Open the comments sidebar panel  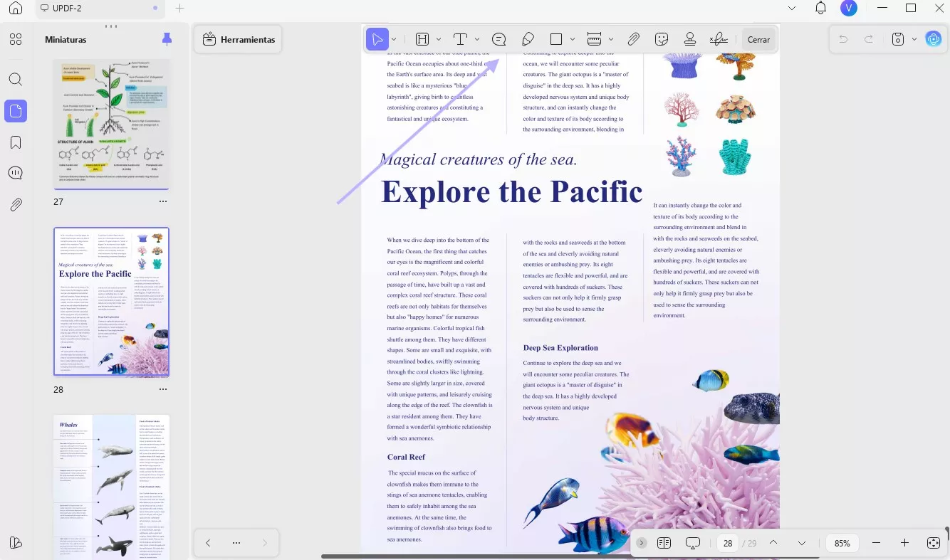(16, 173)
